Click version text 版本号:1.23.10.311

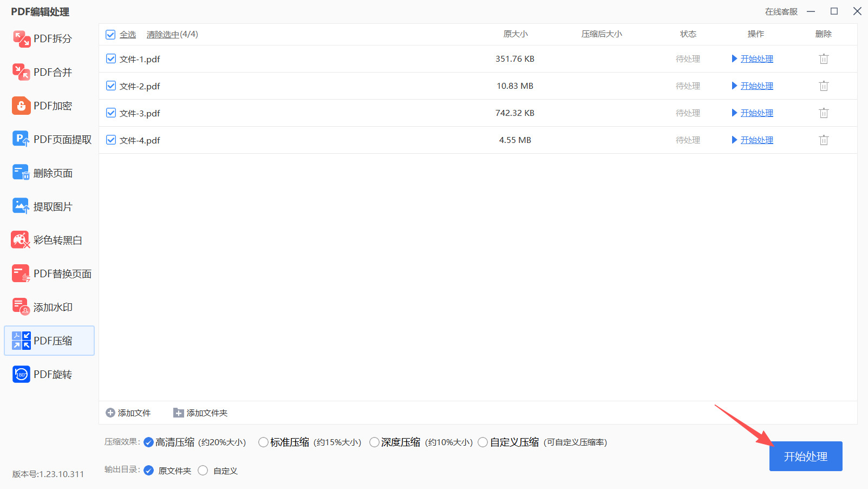(48, 474)
